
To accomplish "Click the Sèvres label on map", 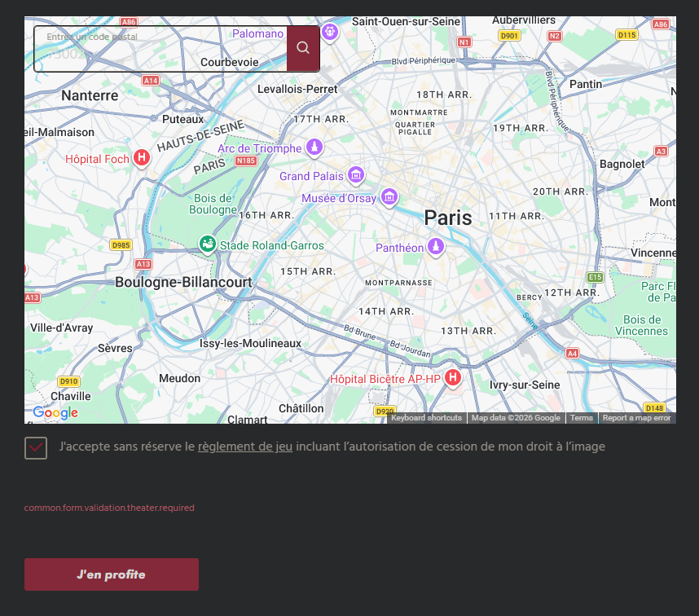I will (115, 348).
